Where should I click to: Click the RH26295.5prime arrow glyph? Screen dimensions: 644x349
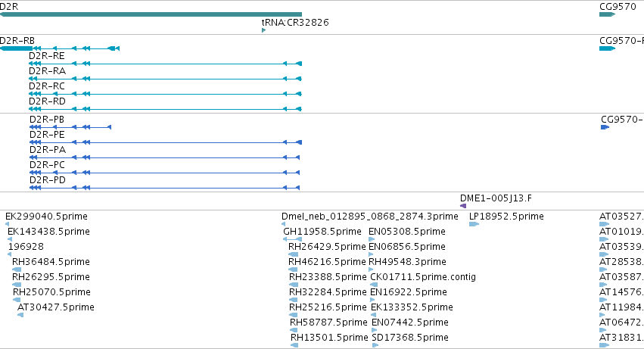pos(17,285)
